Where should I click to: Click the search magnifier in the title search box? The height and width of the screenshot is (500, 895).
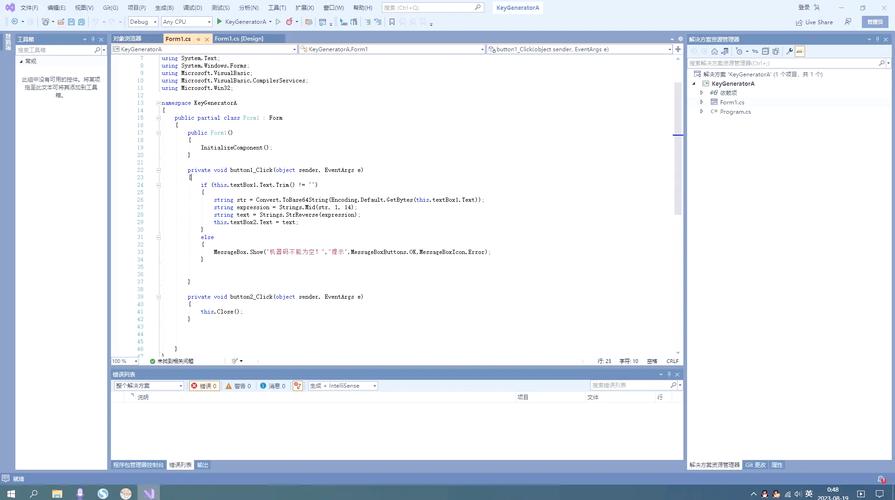click(478, 7)
